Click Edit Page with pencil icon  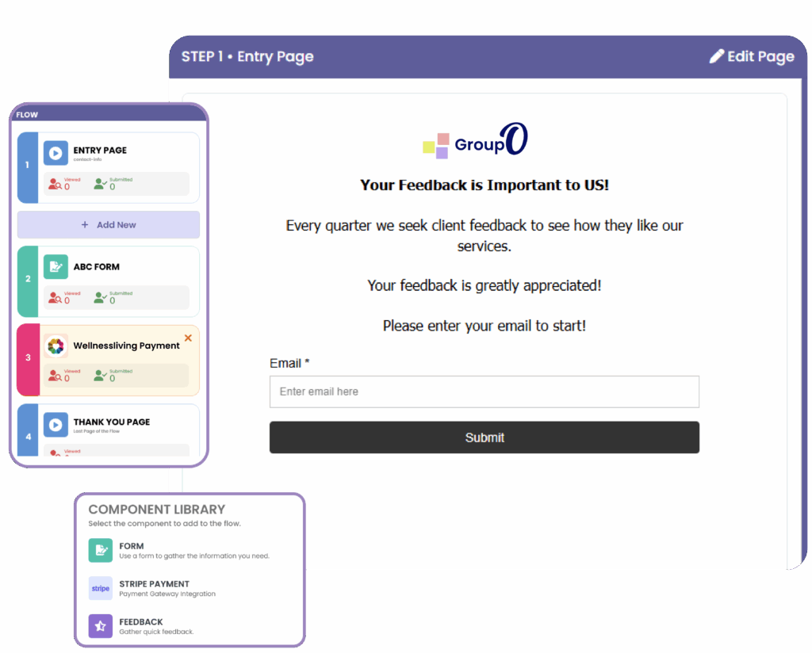pyautogui.click(x=751, y=56)
